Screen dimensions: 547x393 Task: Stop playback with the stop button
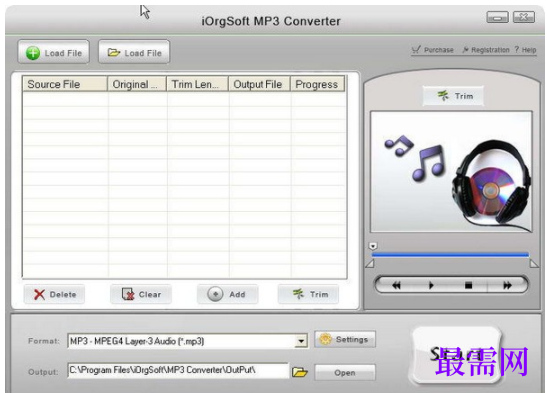tap(469, 285)
